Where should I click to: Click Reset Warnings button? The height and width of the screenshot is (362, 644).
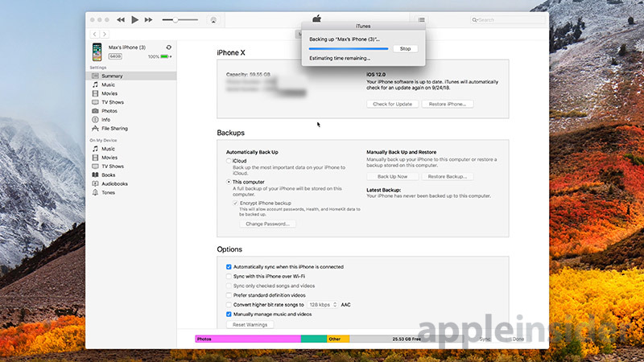click(250, 325)
